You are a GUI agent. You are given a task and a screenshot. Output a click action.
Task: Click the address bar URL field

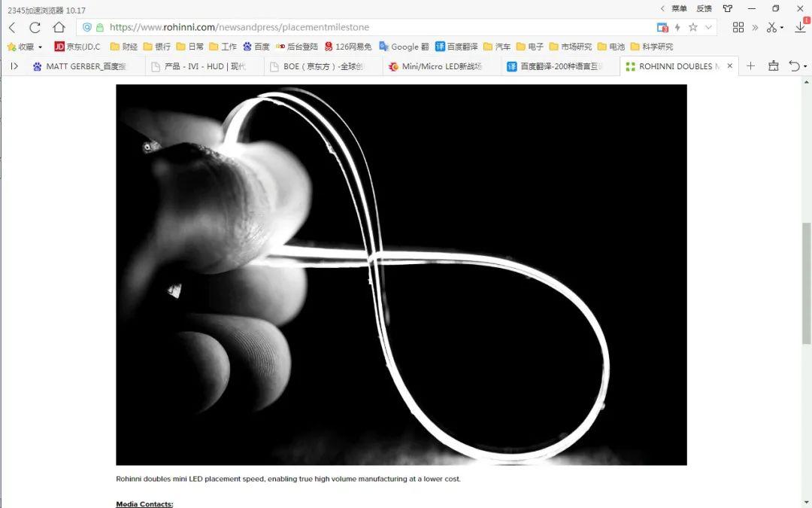[376, 27]
